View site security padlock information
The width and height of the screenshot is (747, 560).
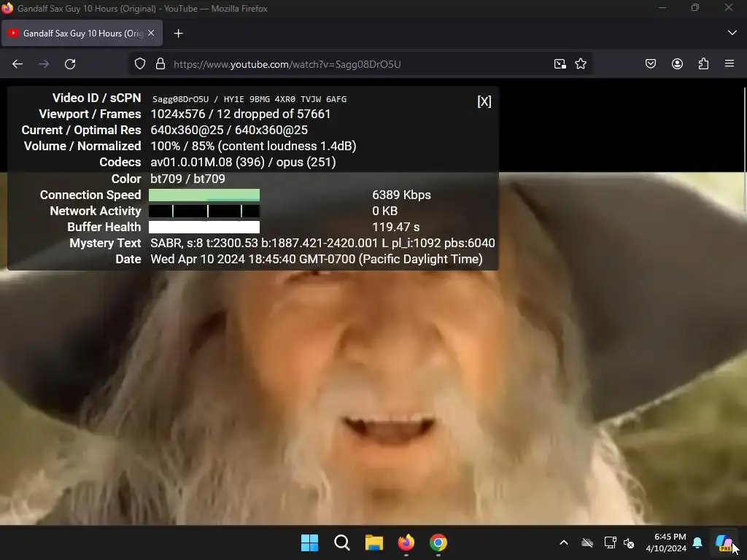tap(160, 64)
